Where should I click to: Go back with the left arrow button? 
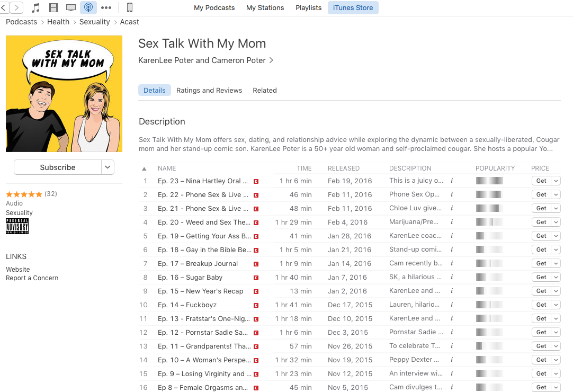tap(3, 7)
